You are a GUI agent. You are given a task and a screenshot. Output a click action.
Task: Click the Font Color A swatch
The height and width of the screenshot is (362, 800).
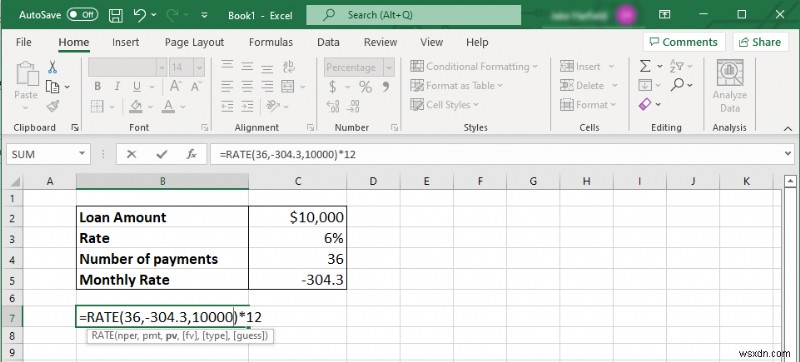[168, 106]
